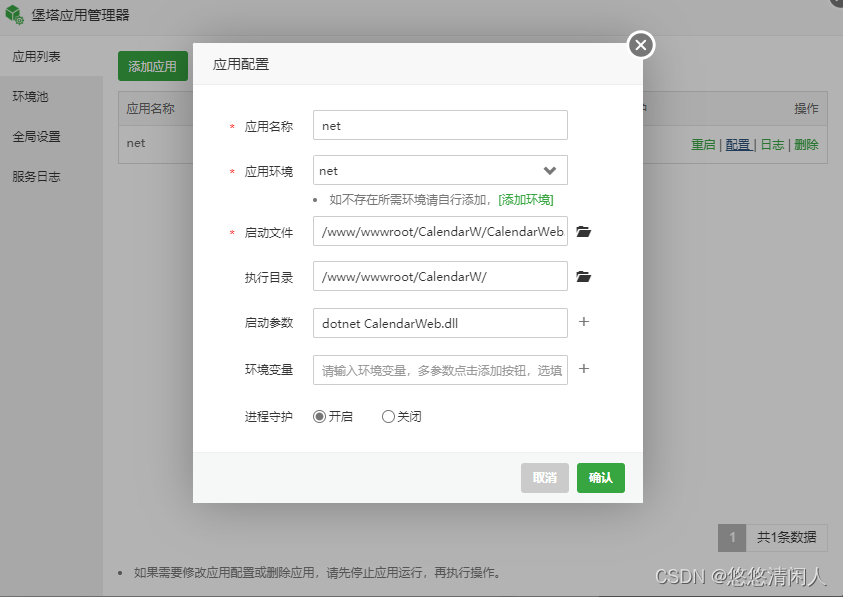Open 日志 for the net application
Image resolution: width=843 pixels, height=597 pixels.
point(771,143)
